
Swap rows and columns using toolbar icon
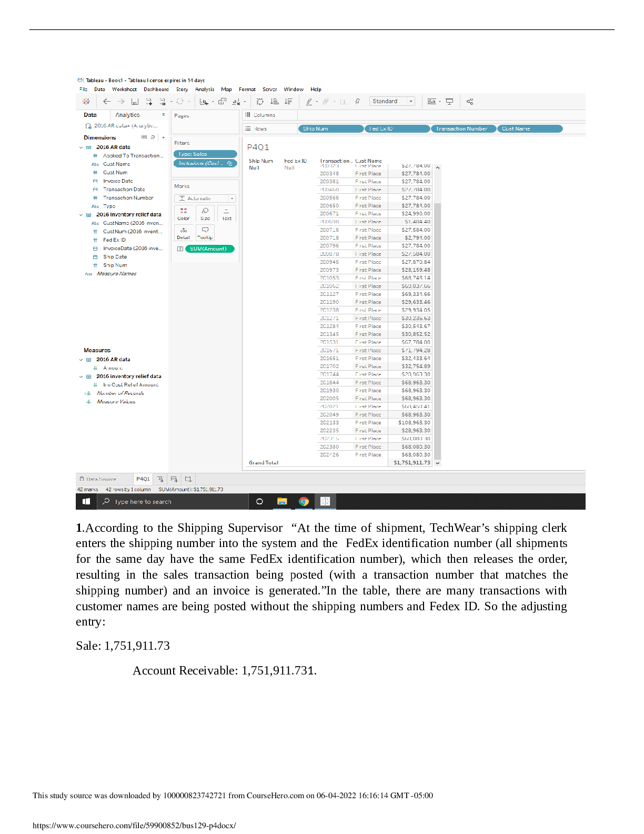tap(260, 102)
